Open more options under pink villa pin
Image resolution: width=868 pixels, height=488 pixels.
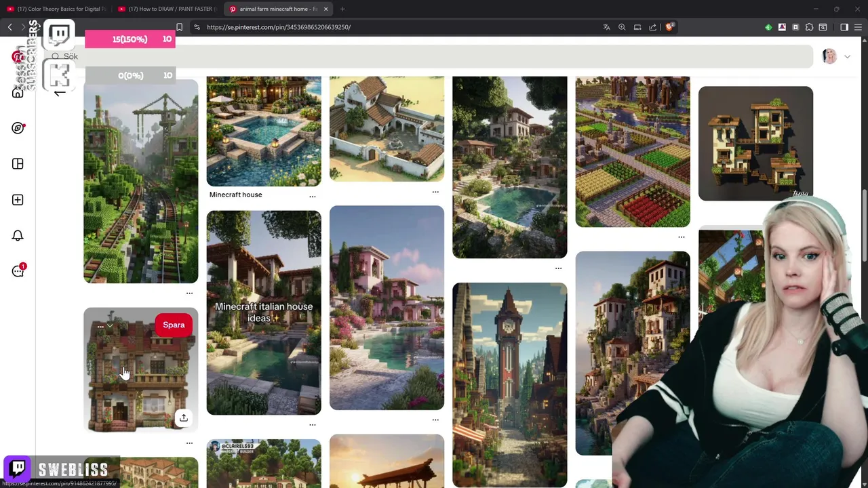coord(435,420)
